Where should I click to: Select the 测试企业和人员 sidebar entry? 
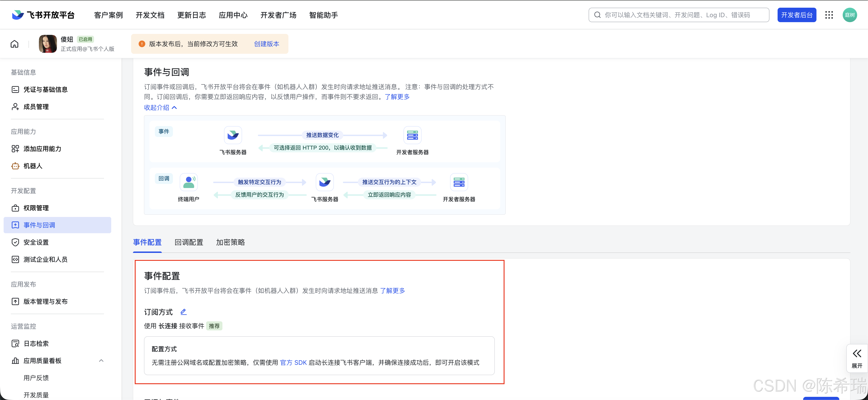coord(45,259)
